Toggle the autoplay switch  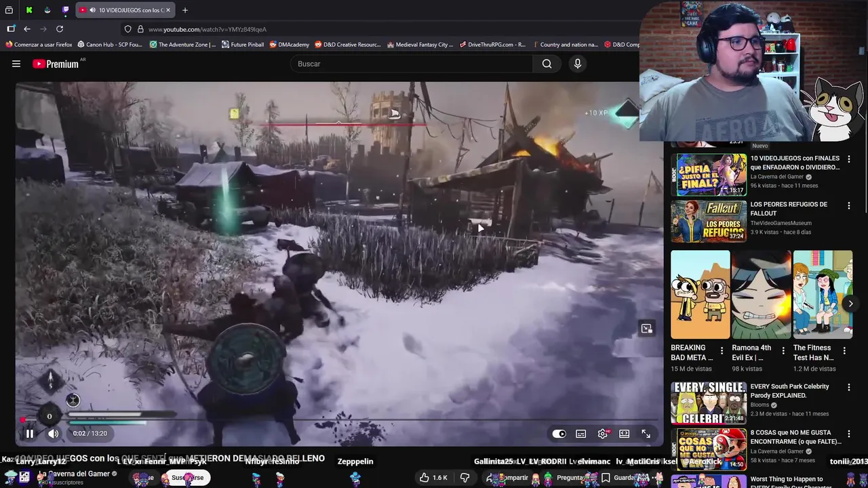[x=559, y=434]
